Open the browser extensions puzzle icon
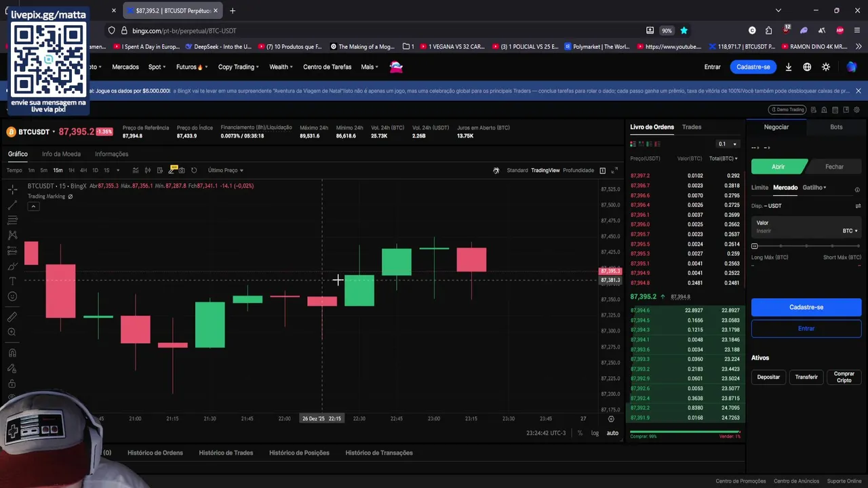Image resolution: width=868 pixels, height=488 pixels. point(768,30)
